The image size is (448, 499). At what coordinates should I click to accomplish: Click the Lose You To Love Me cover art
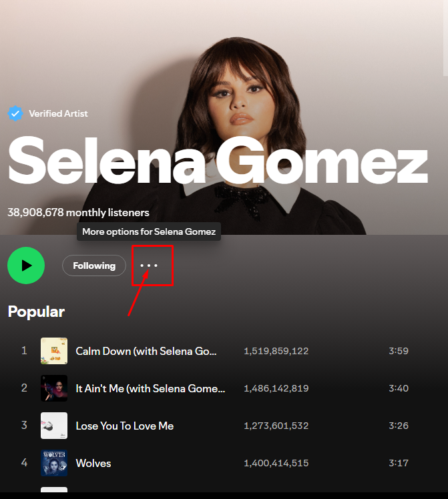click(54, 426)
